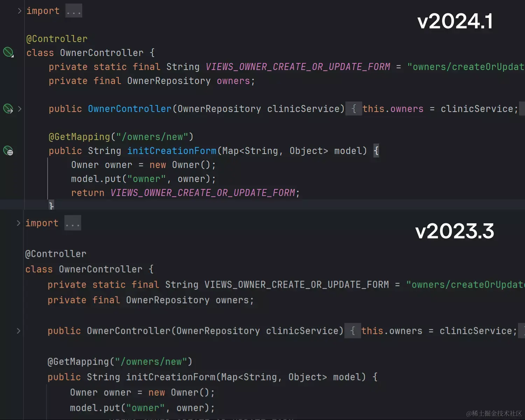Click the fold chevron beside v2023.3 constructor
The width and height of the screenshot is (525, 420).
click(x=18, y=331)
